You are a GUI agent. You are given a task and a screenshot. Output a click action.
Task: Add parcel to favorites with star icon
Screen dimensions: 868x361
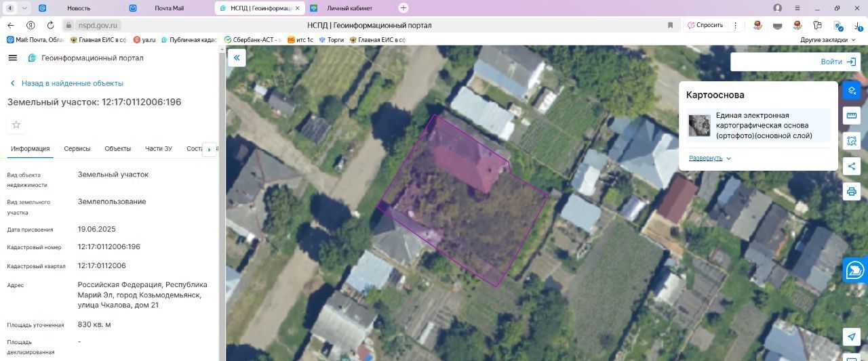pos(16,125)
